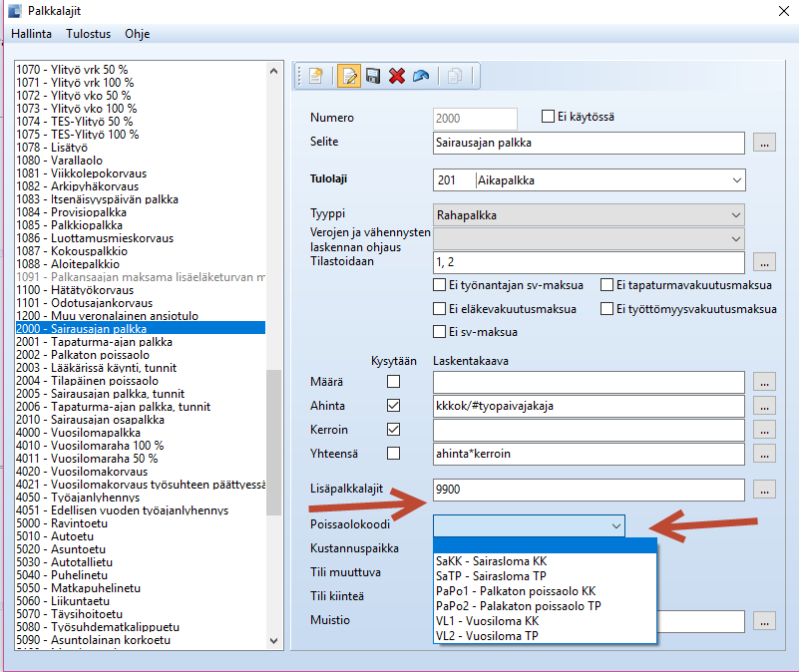The height and width of the screenshot is (672, 799).
Task: Enable Ei sv-maksua checkbox
Action: click(x=439, y=332)
